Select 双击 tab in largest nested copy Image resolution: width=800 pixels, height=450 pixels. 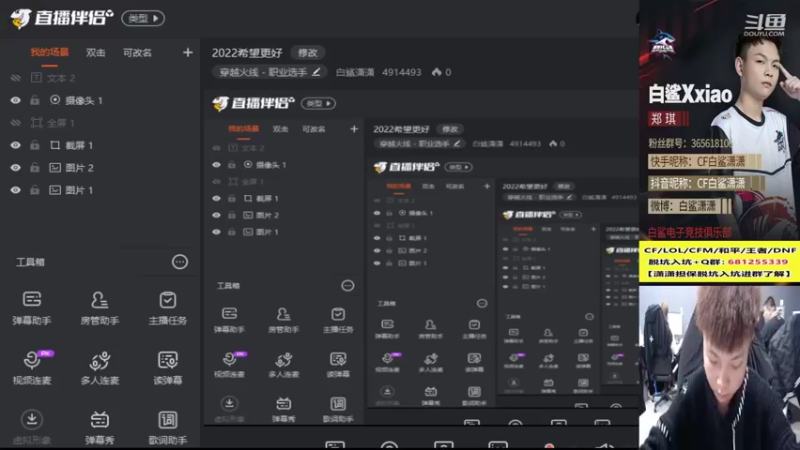pyautogui.click(x=280, y=129)
